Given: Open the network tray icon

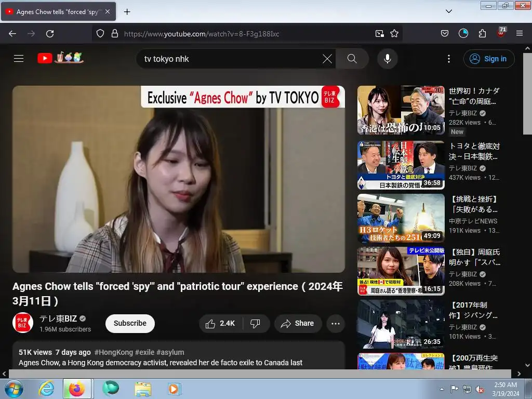Looking at the screenshot, I should [x=467, y=389].
